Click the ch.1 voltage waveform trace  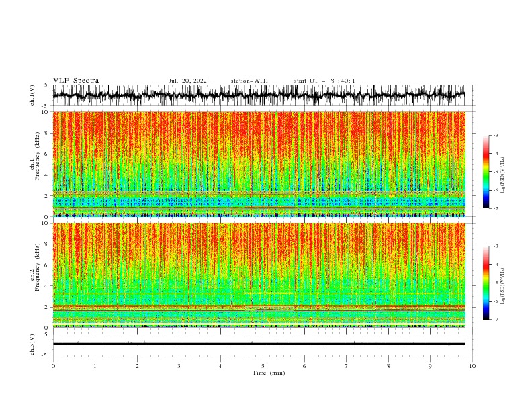[x=259, y=95]
